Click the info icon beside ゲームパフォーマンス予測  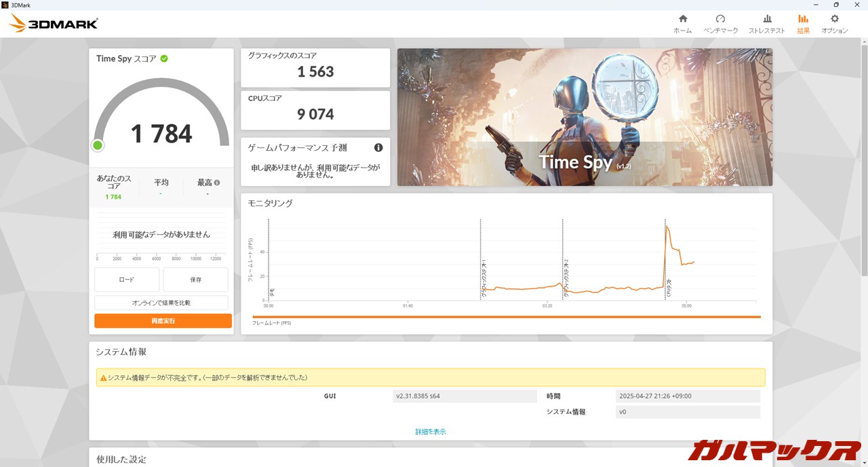(378, 147)
